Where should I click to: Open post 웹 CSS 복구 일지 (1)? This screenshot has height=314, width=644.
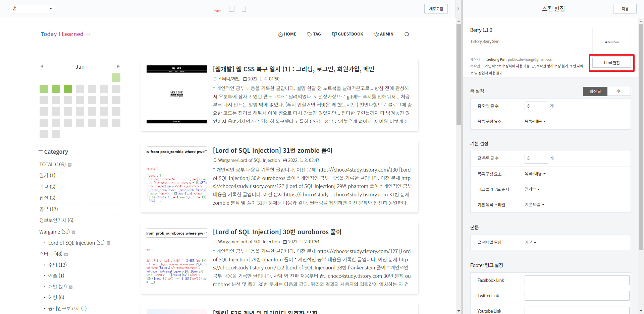pyautogui.click(x=293, y=69)
